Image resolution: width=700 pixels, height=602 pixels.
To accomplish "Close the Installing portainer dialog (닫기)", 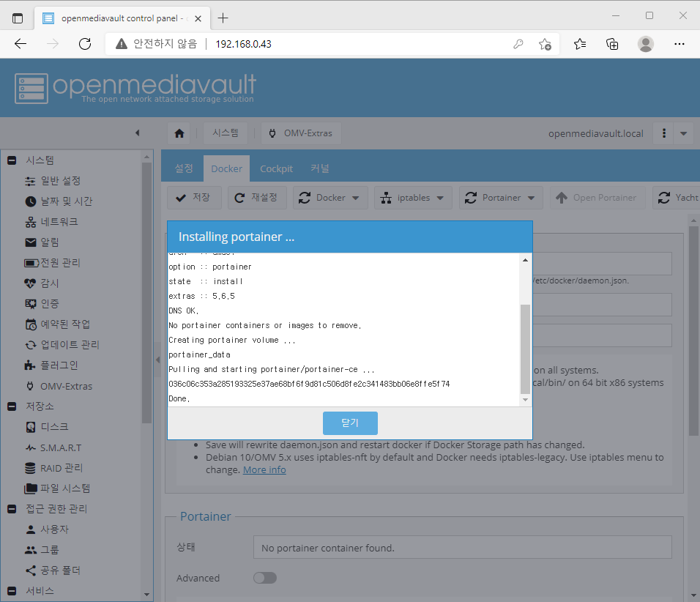I will [x=350, y=423].
